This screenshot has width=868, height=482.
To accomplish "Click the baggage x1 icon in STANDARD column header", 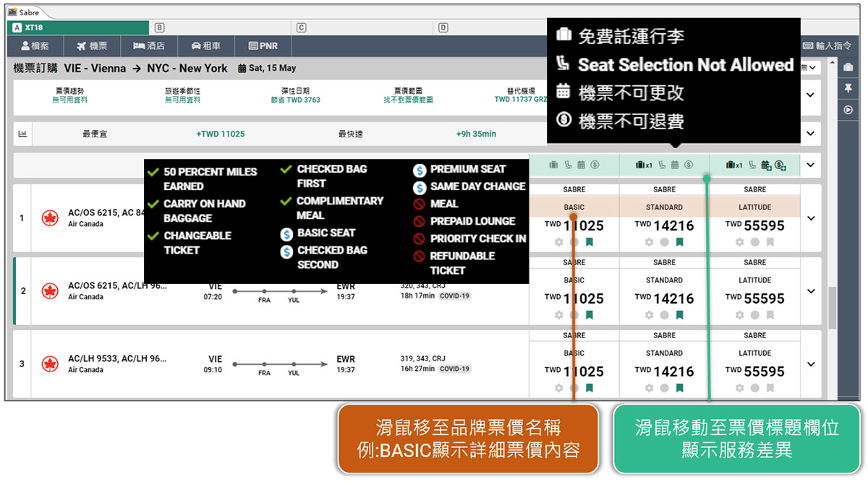I will [644, 165].
